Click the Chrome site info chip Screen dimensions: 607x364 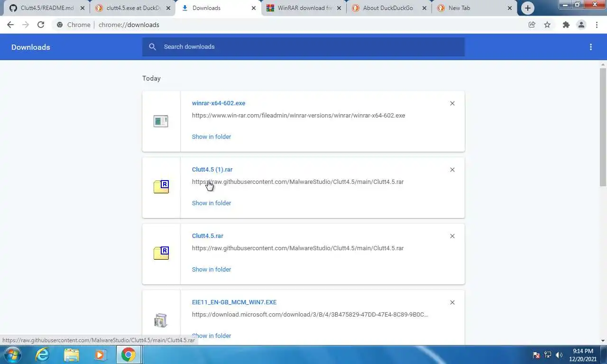74,25
